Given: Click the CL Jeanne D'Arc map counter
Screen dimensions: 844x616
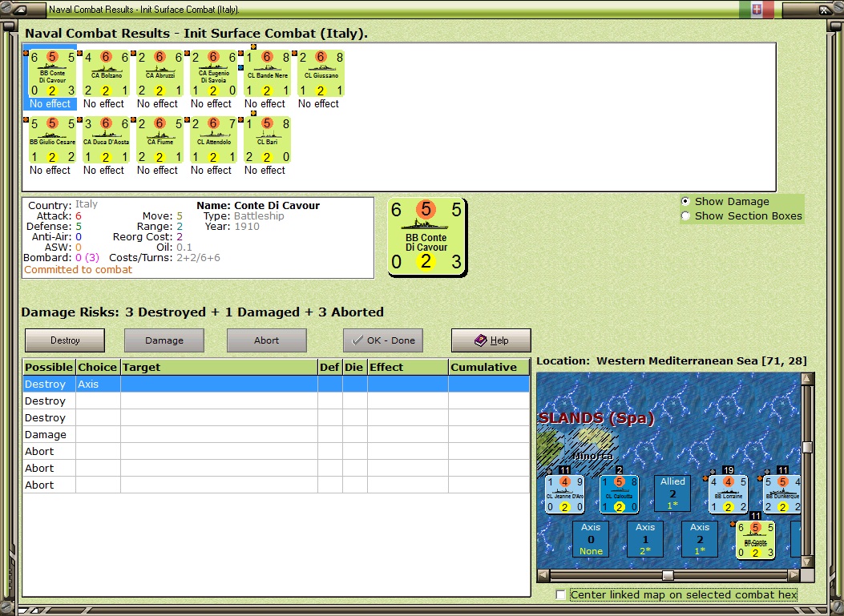Looking at the screenshot, I should [x=564, y=494].
